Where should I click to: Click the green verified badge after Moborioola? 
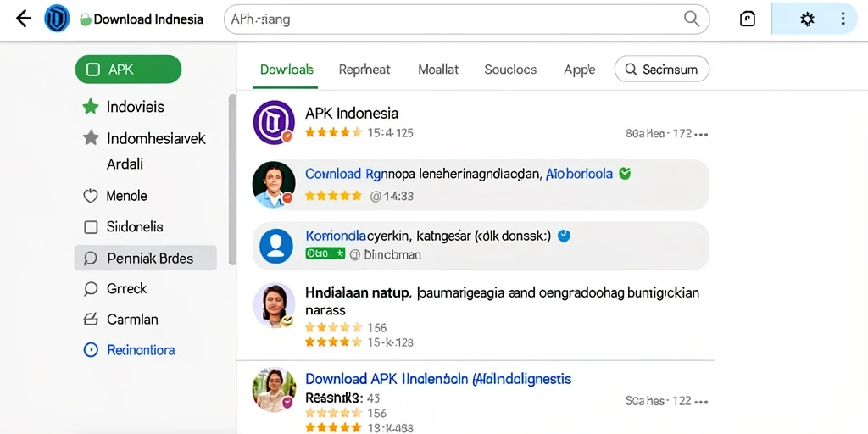625,174
